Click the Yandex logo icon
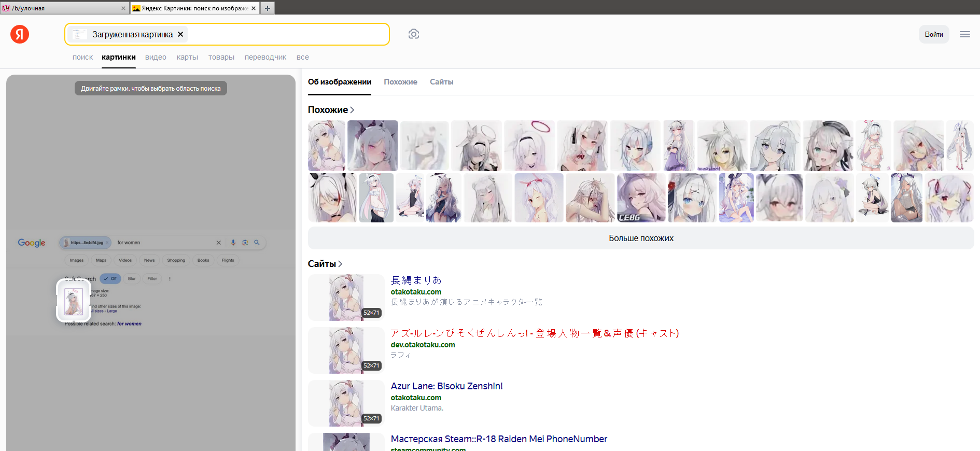 coord(20,34)
